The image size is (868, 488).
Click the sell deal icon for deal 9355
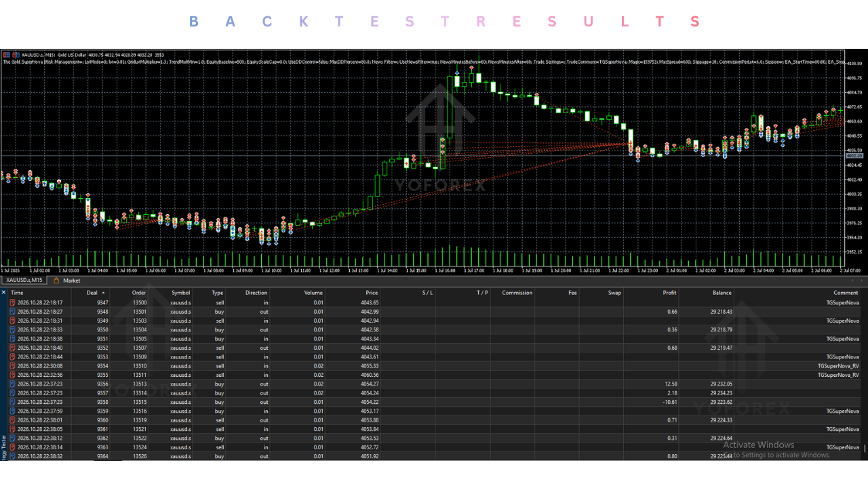[12, 375]
